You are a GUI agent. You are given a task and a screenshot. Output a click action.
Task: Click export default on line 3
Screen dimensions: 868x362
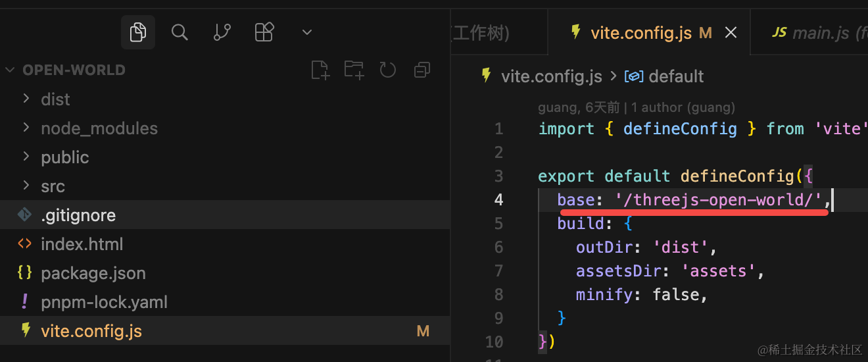click(x=604, y=176)
